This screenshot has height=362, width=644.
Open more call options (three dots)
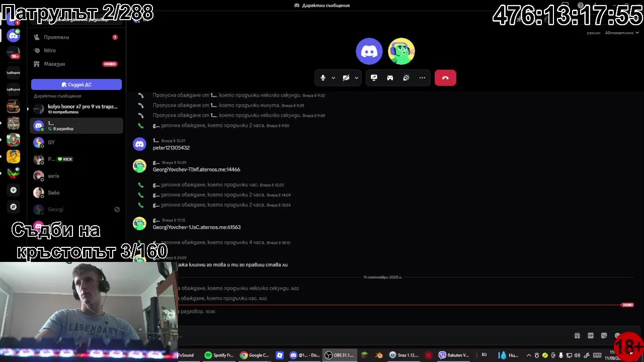[x=422, y=78]
